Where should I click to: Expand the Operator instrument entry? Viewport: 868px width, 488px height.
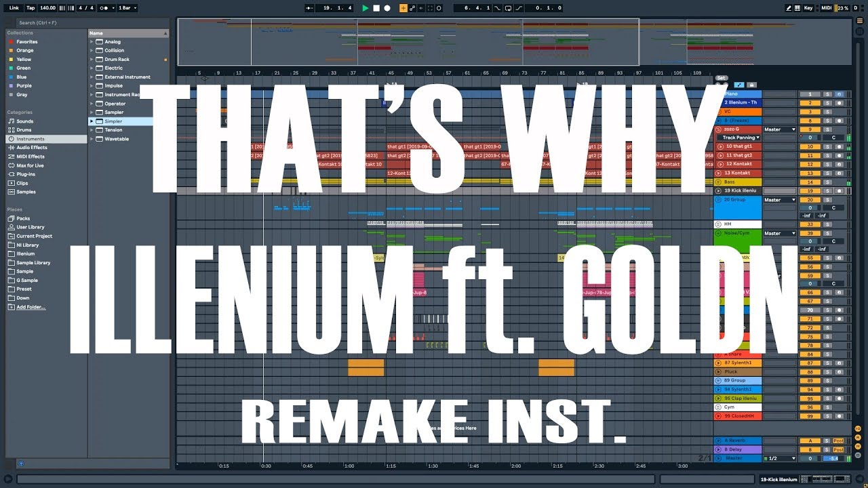[x=92, y=103]
